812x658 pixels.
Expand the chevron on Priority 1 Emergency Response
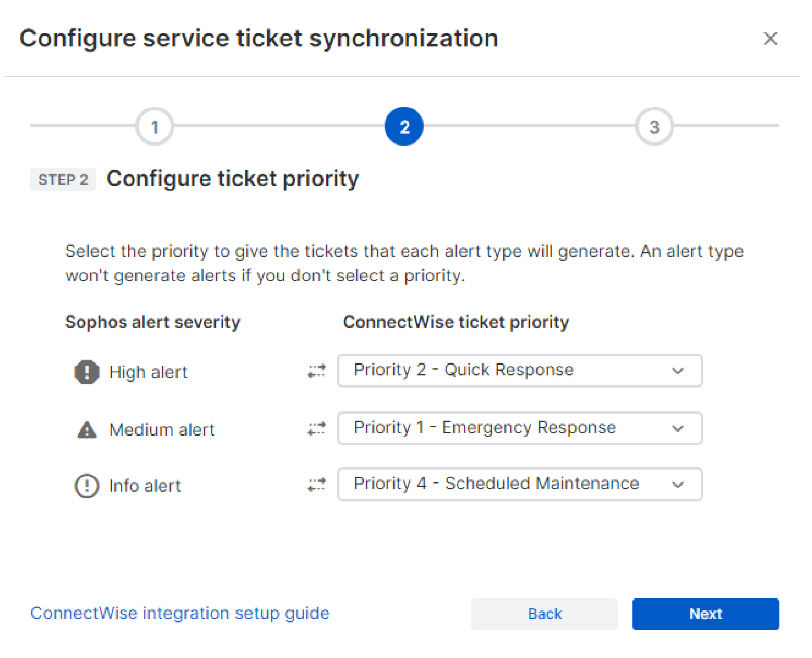(x=677, y=429)
